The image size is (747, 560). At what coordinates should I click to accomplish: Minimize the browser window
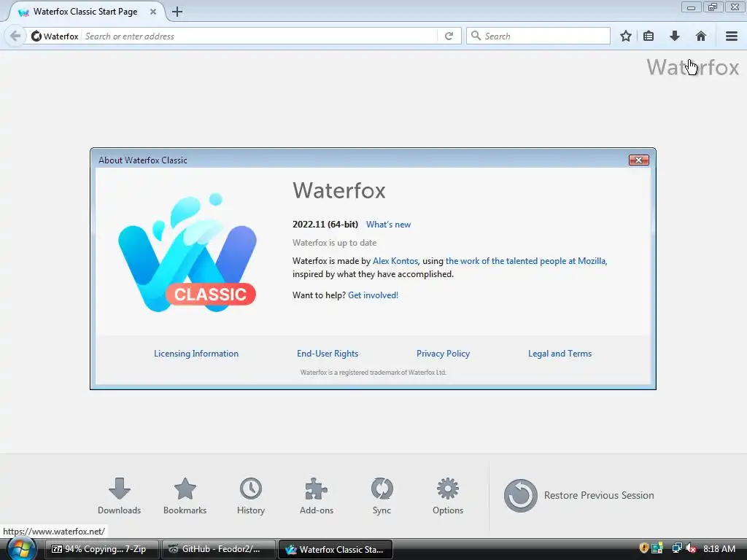[x=692, y=7]
